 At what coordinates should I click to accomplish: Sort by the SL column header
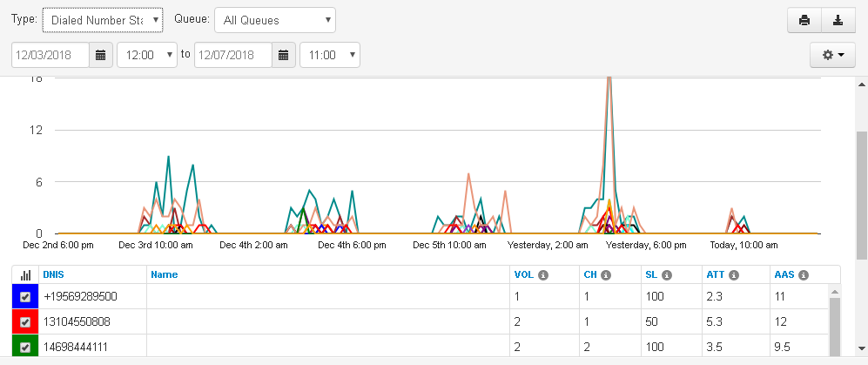[x=651, y=274]
